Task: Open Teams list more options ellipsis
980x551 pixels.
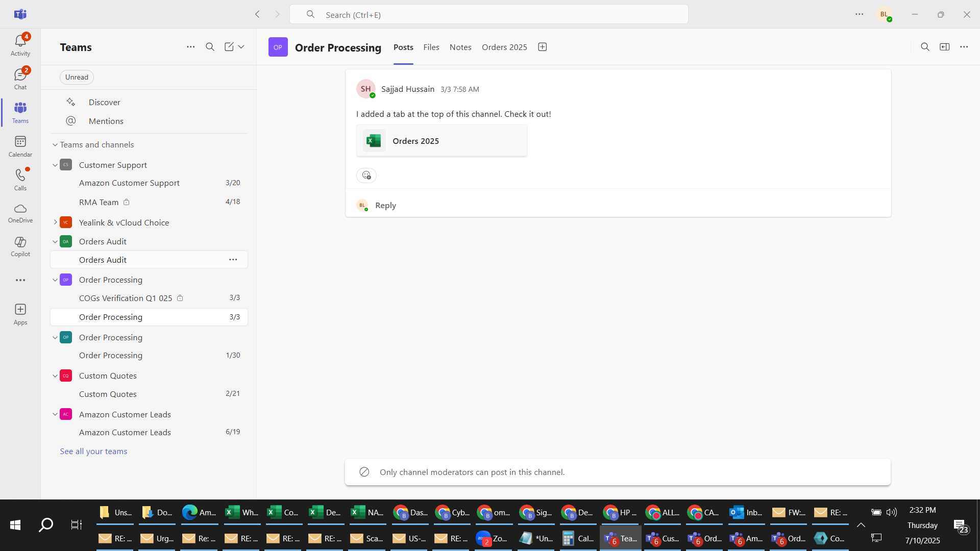Action: [190, 47]
